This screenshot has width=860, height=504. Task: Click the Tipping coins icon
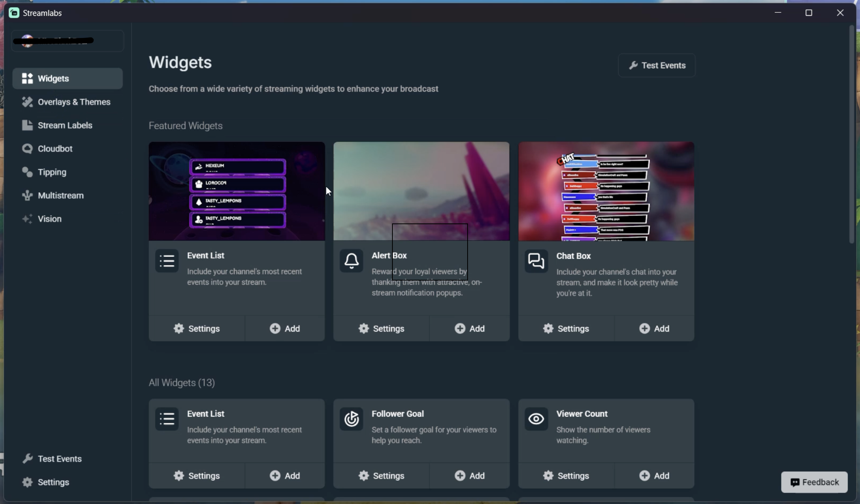click(x=27, y=172)
